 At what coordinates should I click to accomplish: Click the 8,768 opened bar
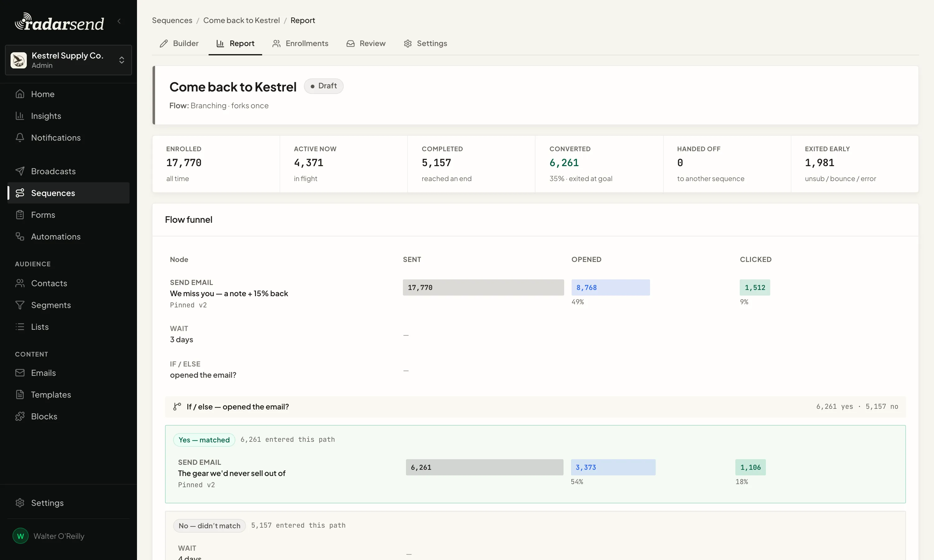pyautogui.click(x=611, y=287)
